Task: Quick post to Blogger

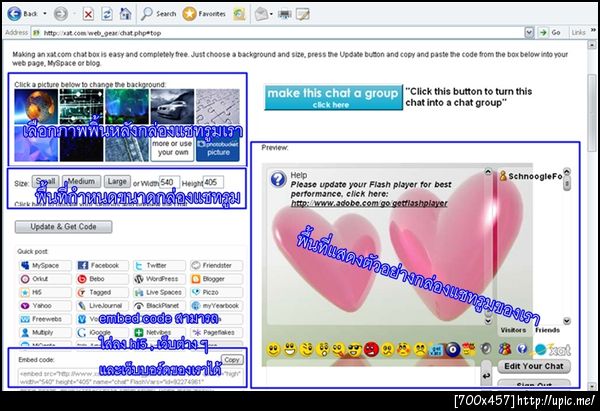Action: tap(216, 279)
